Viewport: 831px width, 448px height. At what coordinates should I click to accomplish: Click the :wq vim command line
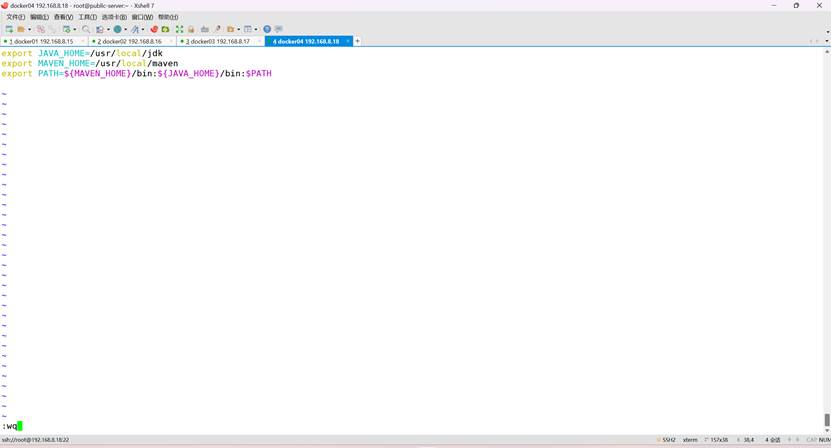point(10,426)
